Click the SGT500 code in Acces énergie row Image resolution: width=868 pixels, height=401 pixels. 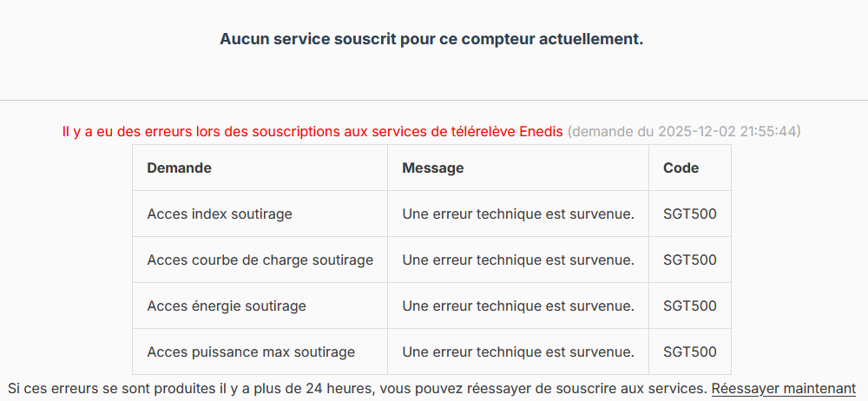point(690,306)
